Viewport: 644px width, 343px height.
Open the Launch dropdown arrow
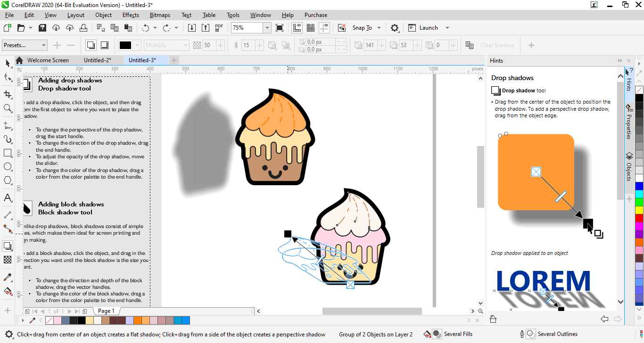[x=447, y=28]
